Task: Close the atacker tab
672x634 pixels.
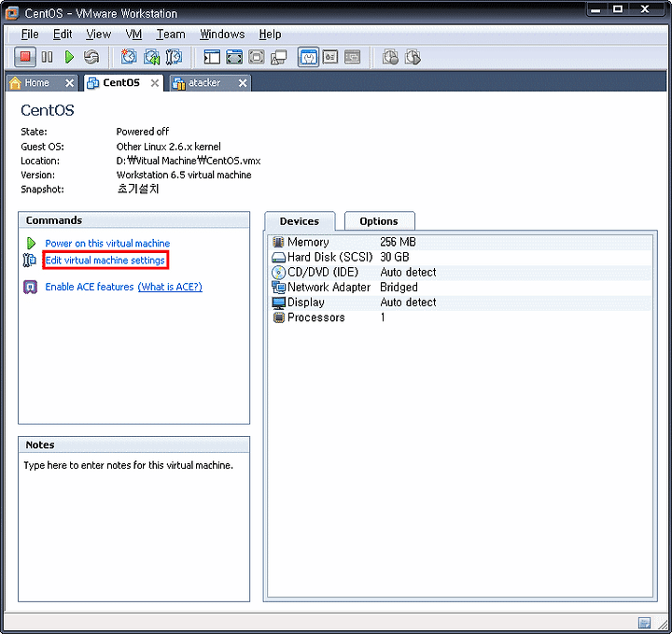Action: pyautogui.click(x=243, y=83)
